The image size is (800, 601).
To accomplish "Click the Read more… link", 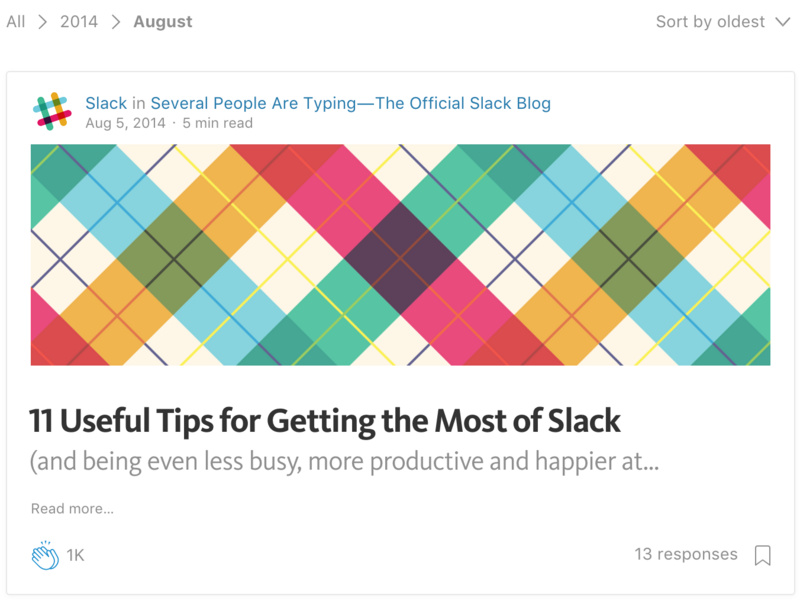I will (72, 509).
